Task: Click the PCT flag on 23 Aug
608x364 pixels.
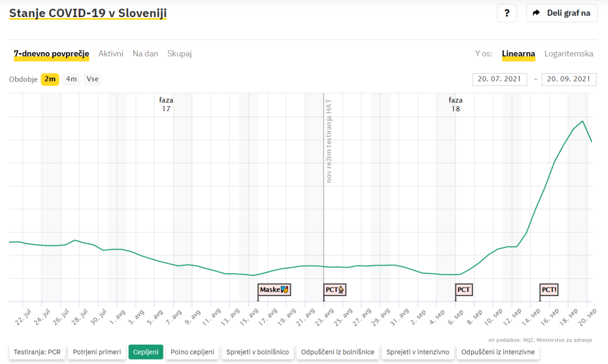Action: pyautogui.click(x=334, y=289)
